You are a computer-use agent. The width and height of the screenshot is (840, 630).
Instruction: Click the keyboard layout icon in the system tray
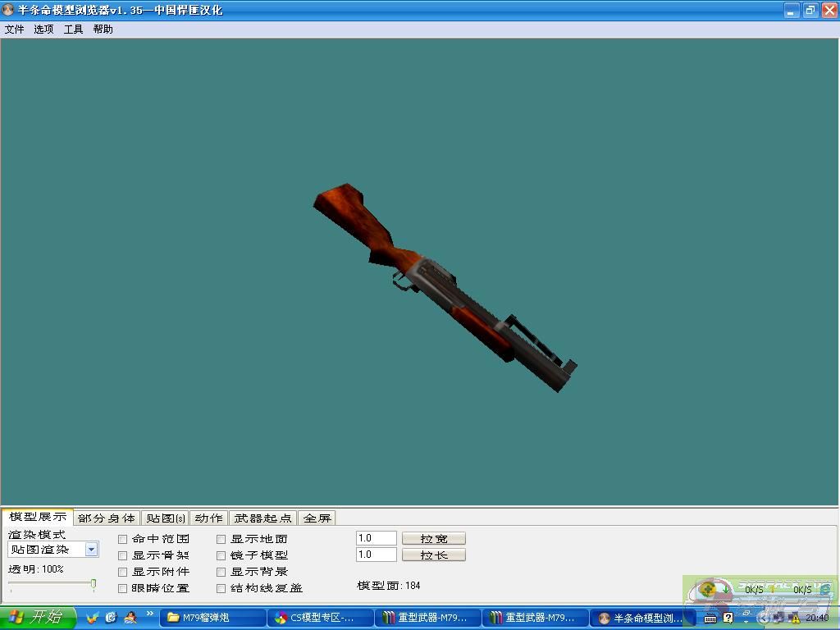(x=710, y=618)
